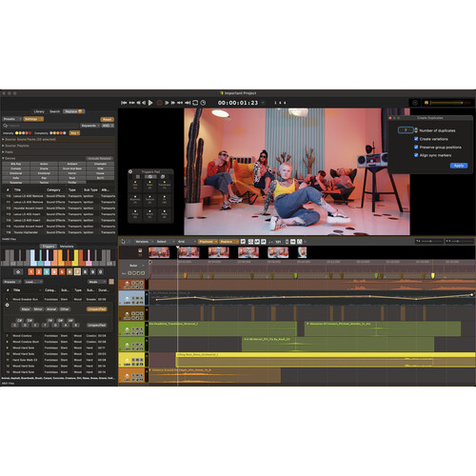Click the magnifier search icon in library
476x476 pixels.
6,126
